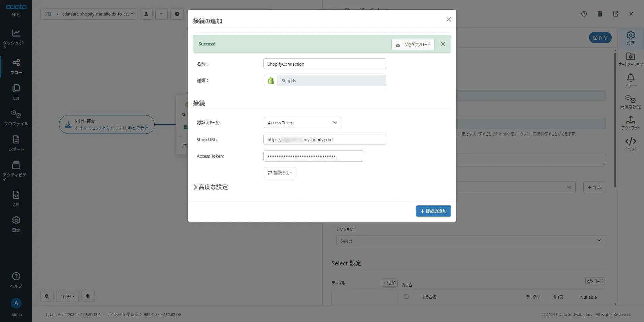Viewport: 644px width, 322px height.
Task: Download the log from Success banner
Action: (413, 44)
